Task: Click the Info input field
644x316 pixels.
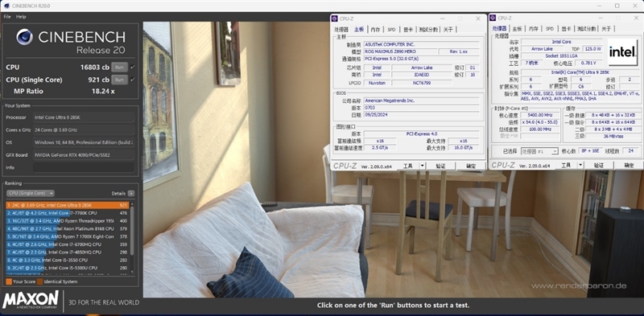Action: coord(84,167)
